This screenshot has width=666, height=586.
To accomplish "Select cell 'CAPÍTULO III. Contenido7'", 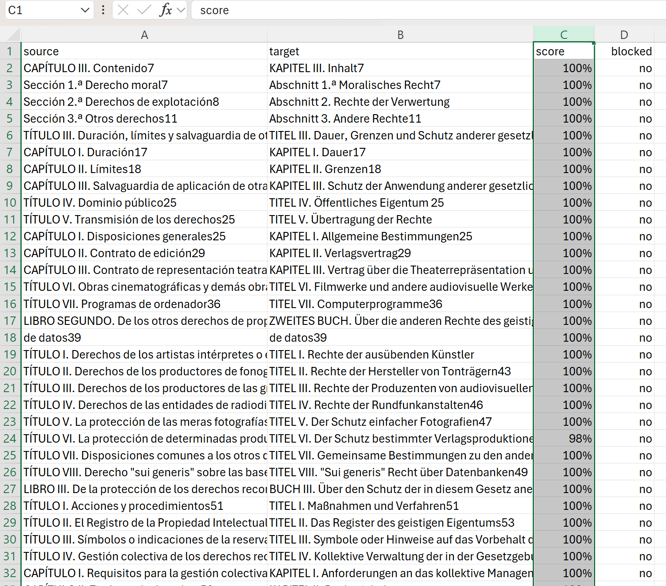I will pyautogui.click(x=144, y=68).
